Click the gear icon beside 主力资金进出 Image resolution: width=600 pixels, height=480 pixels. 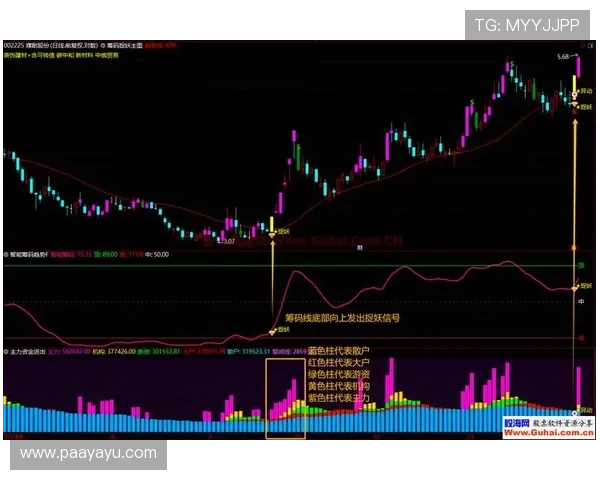click(6, 351)
